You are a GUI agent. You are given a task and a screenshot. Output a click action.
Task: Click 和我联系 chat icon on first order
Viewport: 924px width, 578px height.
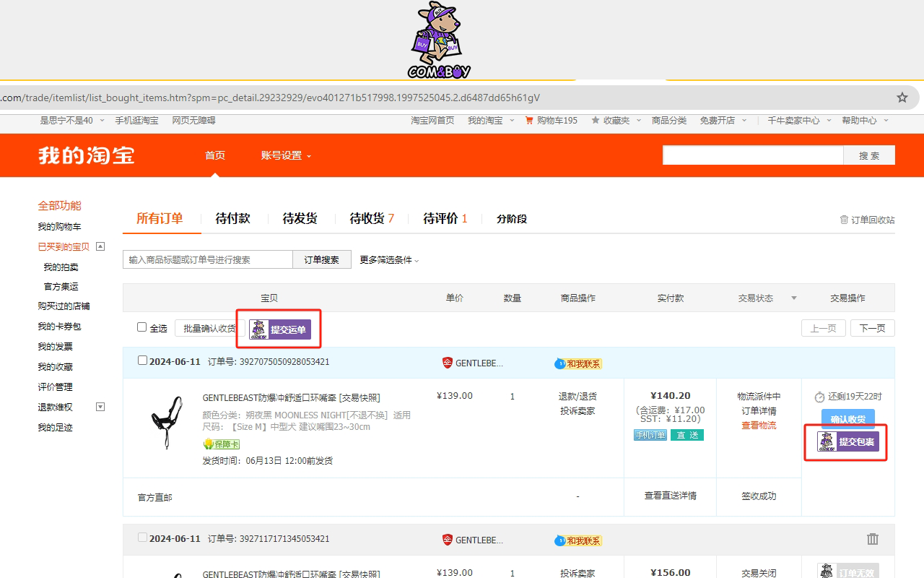[577, 363]
